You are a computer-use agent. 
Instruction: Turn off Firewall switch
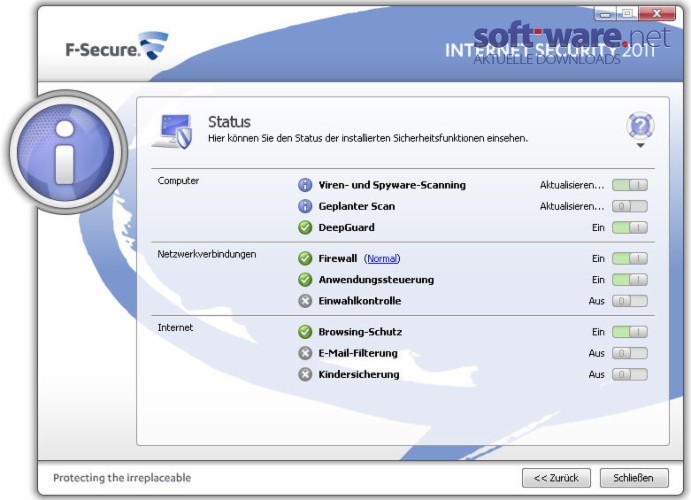[630, 259]
